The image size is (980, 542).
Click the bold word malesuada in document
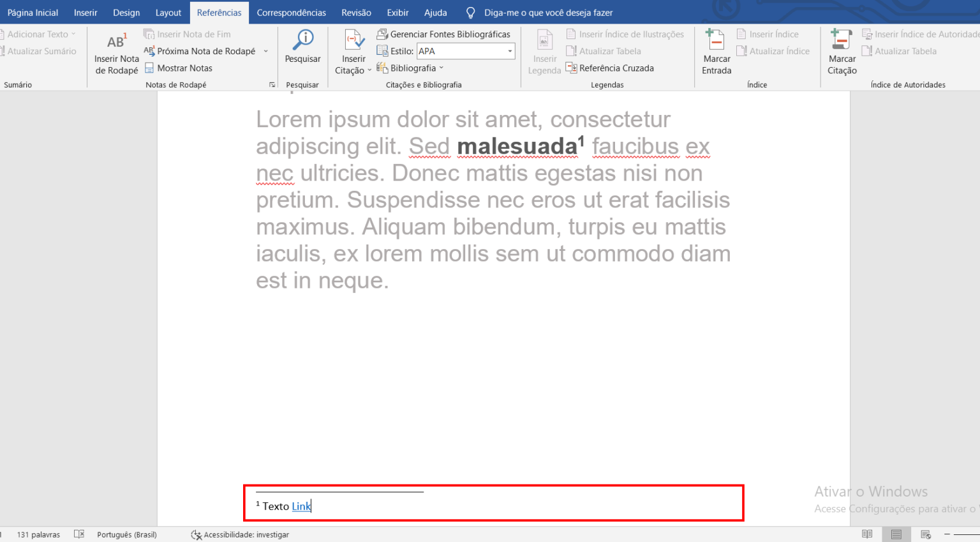click(x=517, y=146)
